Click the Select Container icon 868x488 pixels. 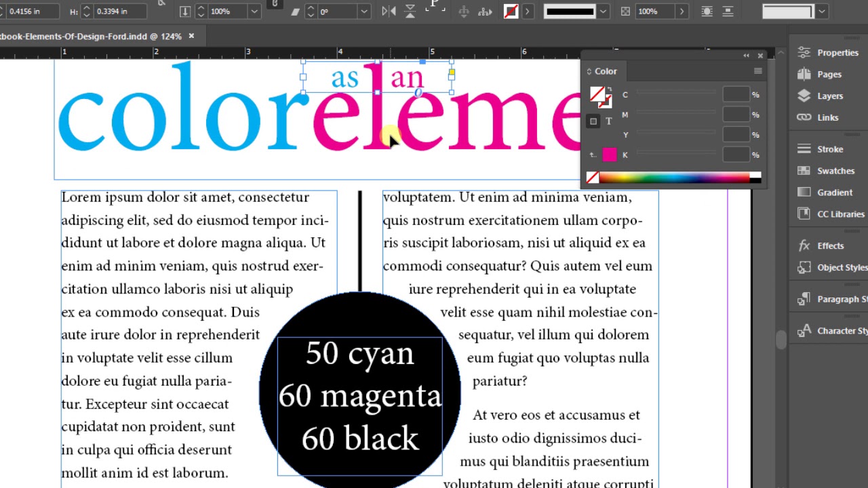[x=464, y=12]
